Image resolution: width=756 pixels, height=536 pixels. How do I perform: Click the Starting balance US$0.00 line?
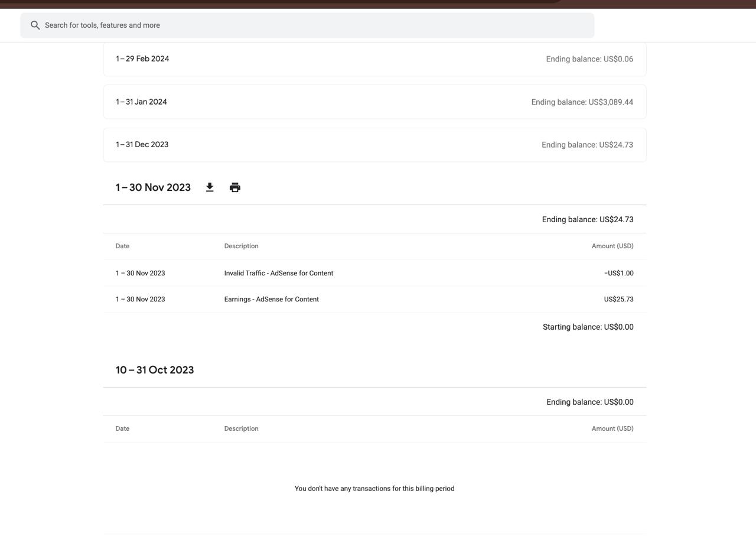click(588, 327)
